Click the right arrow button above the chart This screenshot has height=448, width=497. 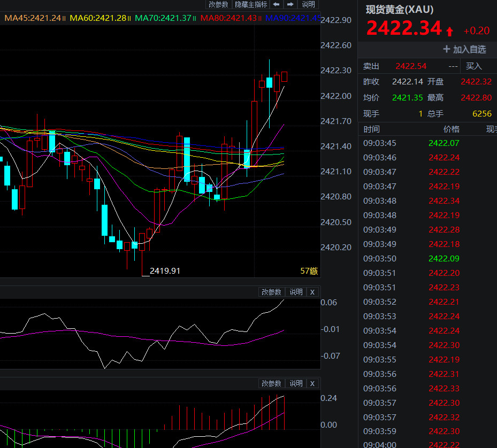point(290,4)
